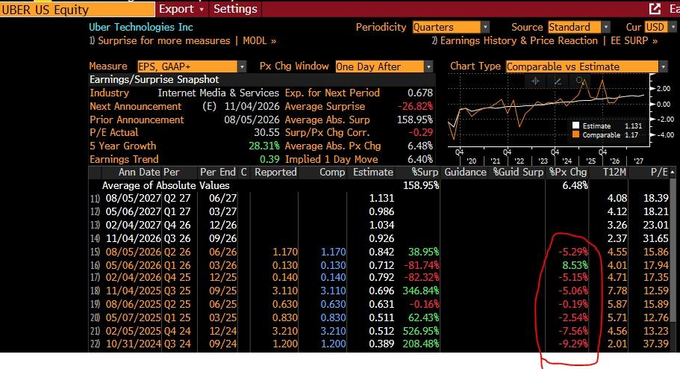The height and width of the screenshot is (369, 680).
Task: Sort by the %Surp column header
Action: point(425,172)
